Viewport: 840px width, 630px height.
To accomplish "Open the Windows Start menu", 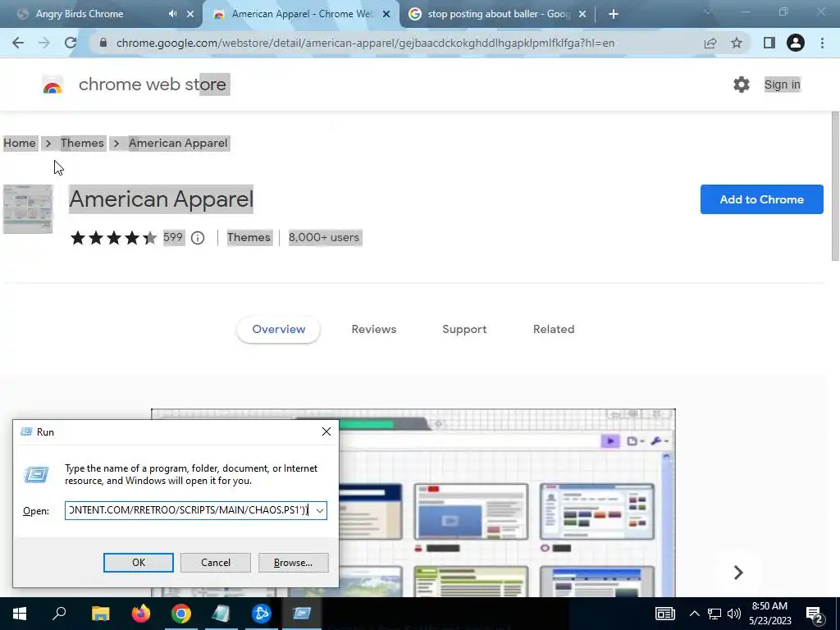I will coord(20,614).
